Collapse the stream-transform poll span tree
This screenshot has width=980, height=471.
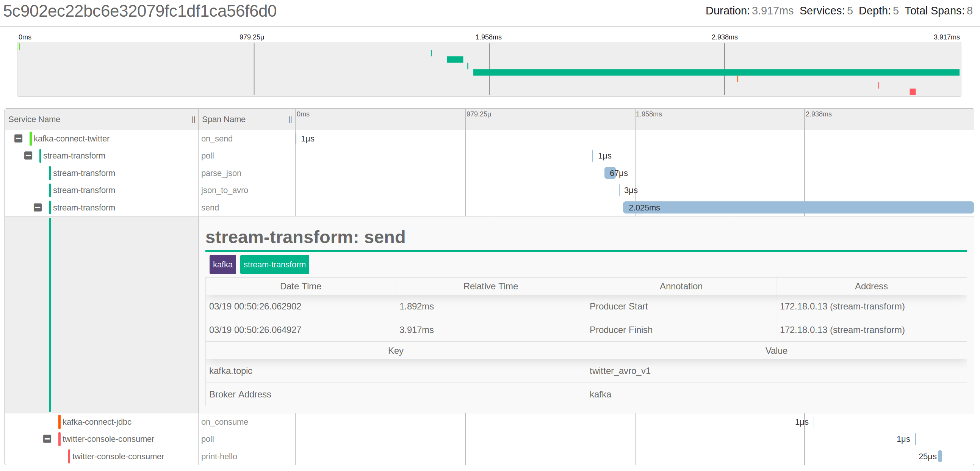tap(28, 156)
